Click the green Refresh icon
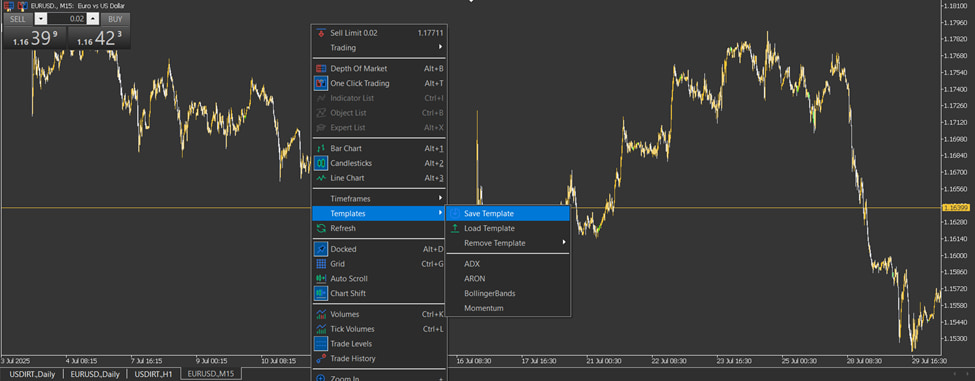Viewport: 975px width, 381px height. tap(321, 229)
